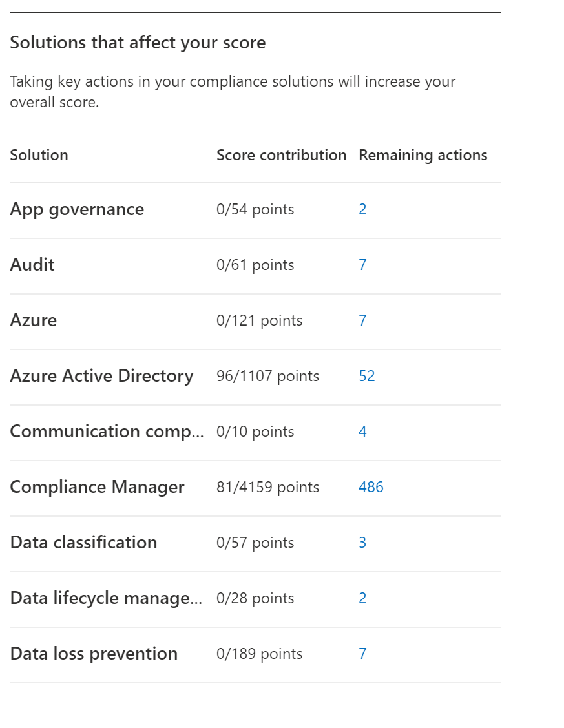Click the 0/121 points score value
The image size is (564, 728).
point(260,320)
